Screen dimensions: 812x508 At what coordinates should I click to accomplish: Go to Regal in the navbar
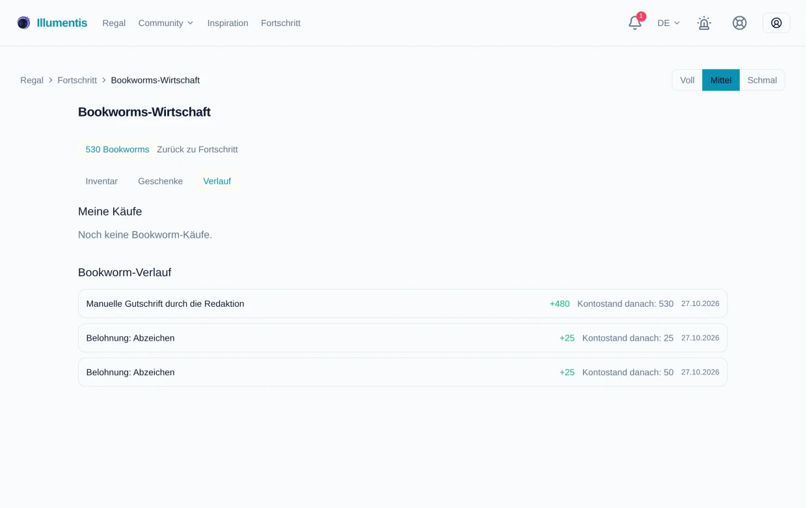coord(114,23)
